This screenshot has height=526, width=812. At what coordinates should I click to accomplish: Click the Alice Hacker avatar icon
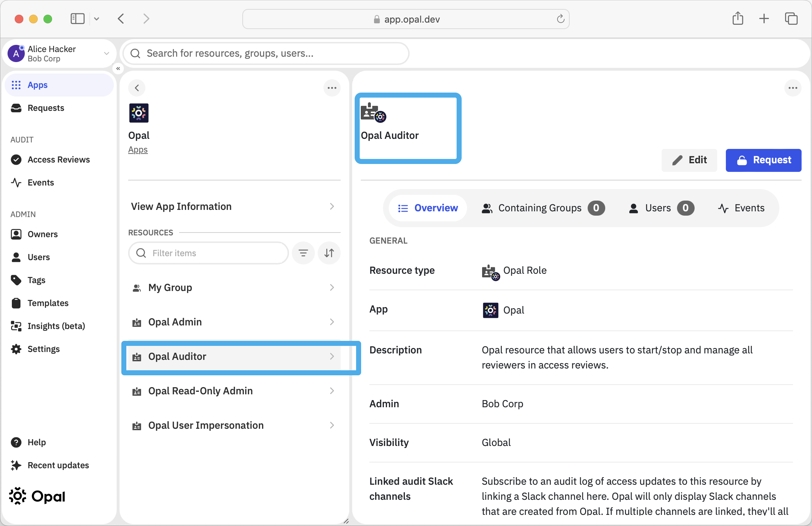16,53
